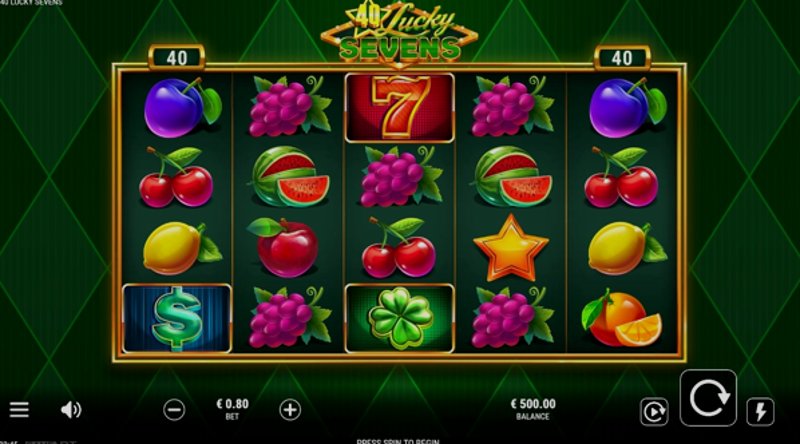
Task: Click the €500.00 balance display
Action: point(533,404)
